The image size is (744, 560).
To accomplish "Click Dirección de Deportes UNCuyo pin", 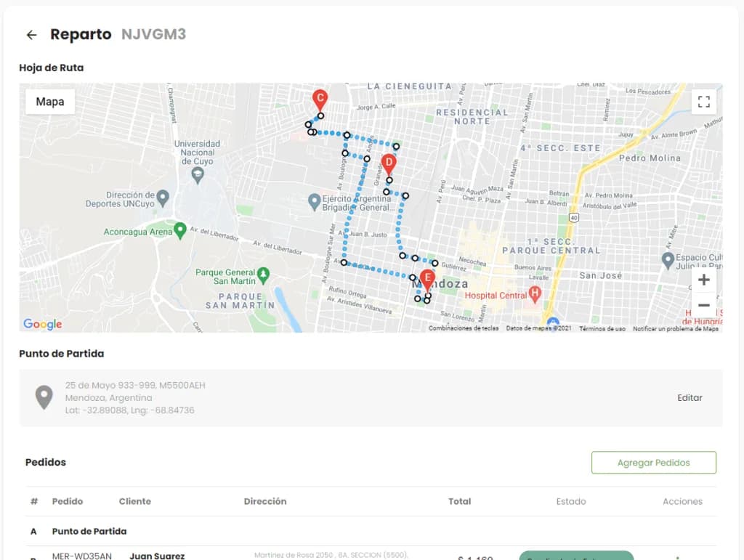I will (x=163, y=198).
